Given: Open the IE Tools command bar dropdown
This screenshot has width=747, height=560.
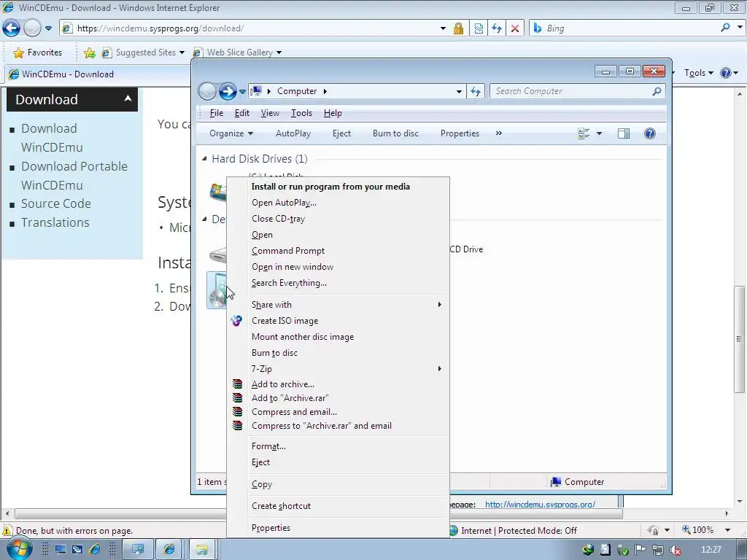Looking at the screenshot, I should click(x=698, y=73).
